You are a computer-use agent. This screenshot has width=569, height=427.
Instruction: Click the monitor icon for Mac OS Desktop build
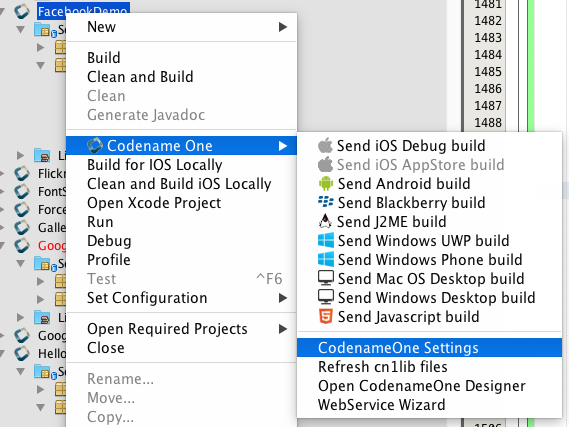[x=326, y=278]
